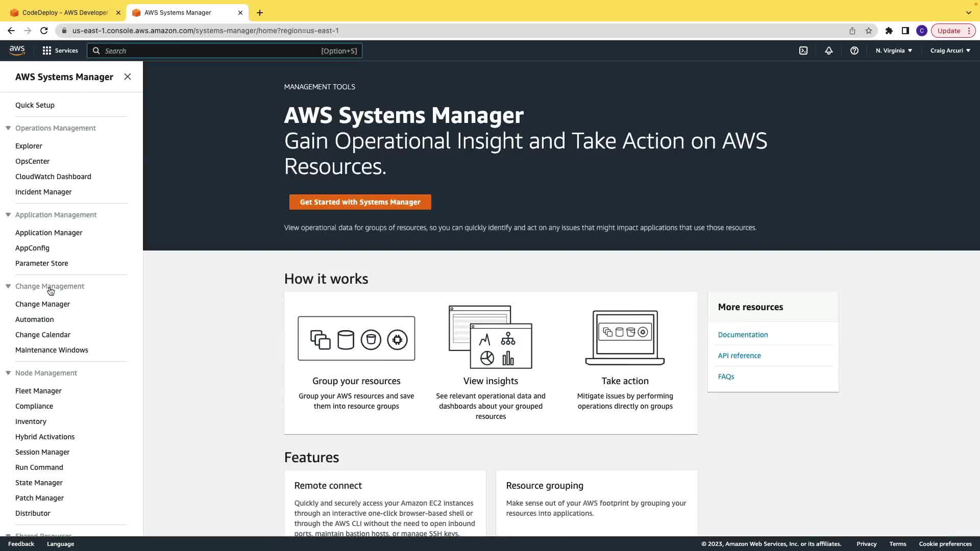
Task: Collapse the Operations Management section
Action: (x=8, y=128)
